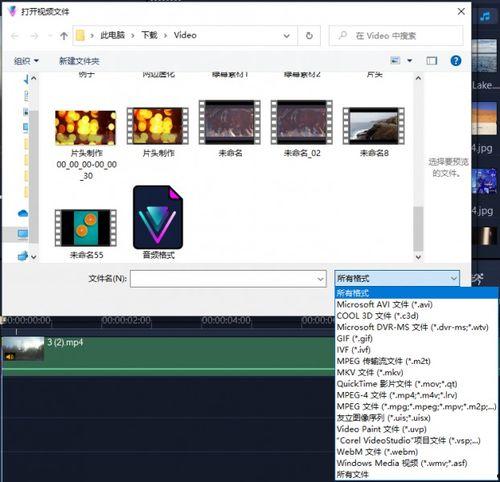Open view options dropdown arrow
The image size is (500, 482).
410,61
